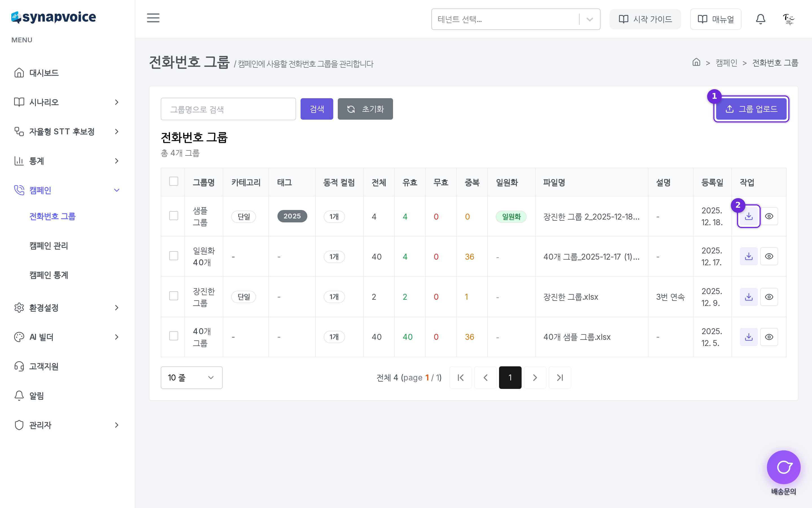Click the 2025 tag badge
812x508 pixels.
(x=292, y=216)
